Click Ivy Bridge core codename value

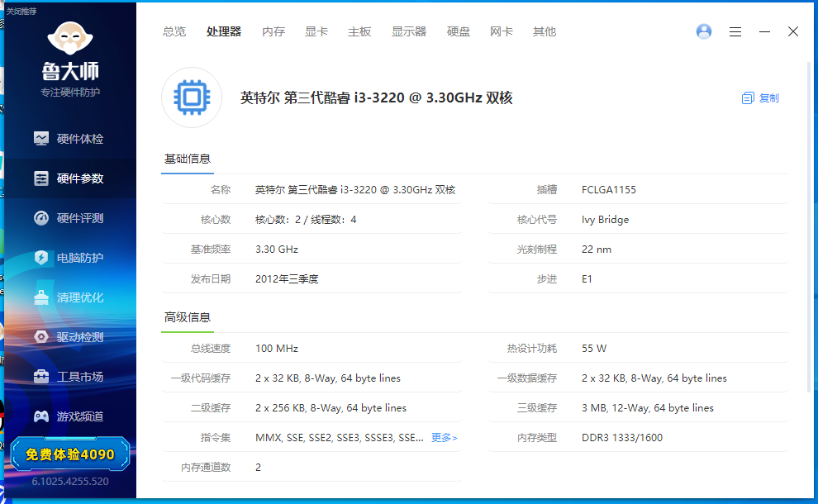tap(605, 220)
